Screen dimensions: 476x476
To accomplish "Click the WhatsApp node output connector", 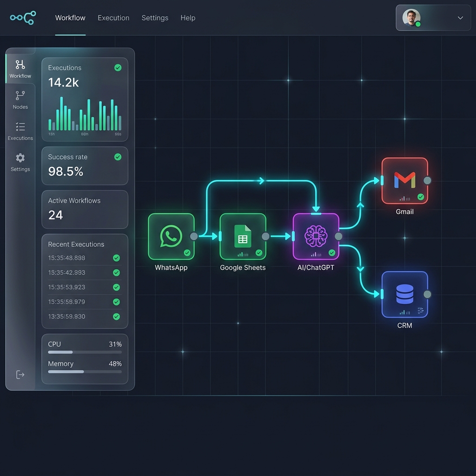I will pyautogui.click(x=194, y=237).
